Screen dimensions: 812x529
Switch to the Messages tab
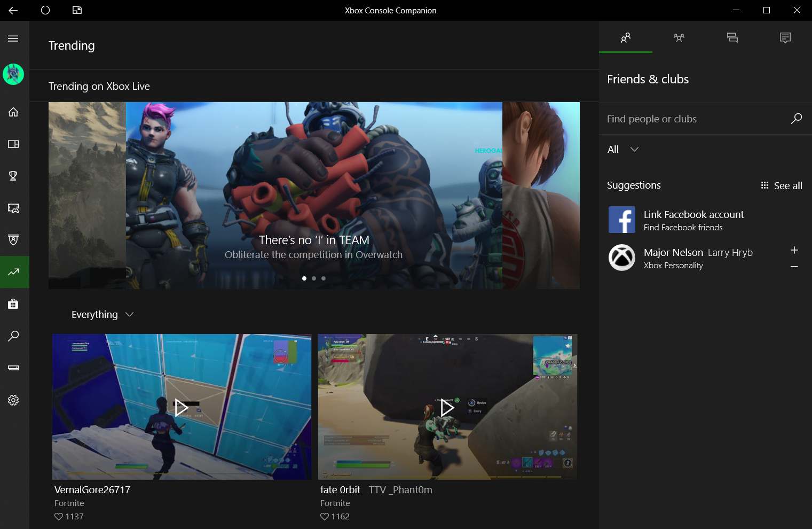[732, 37]
